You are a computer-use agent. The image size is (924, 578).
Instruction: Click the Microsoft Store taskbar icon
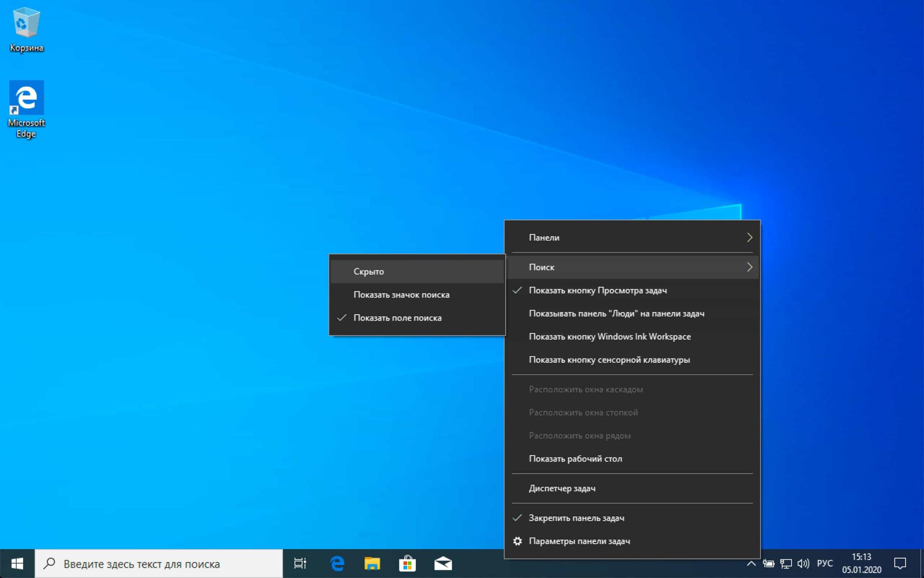(x=408, y=563)
